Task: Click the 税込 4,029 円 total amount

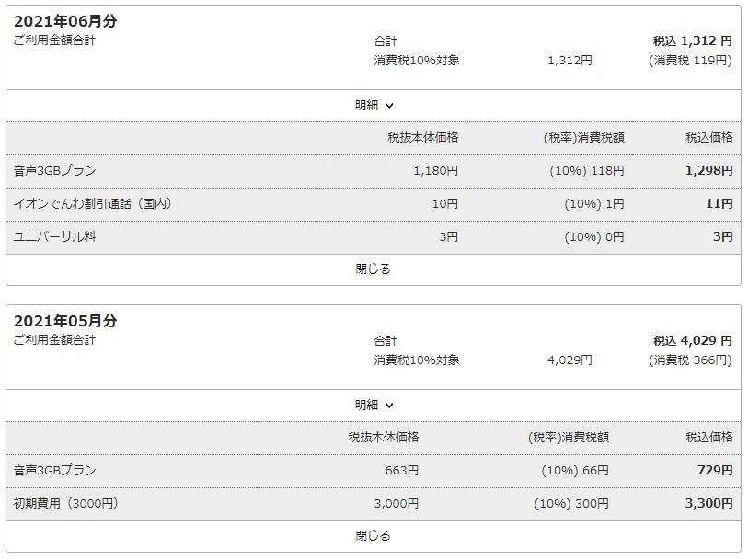Action: point(692,341)
